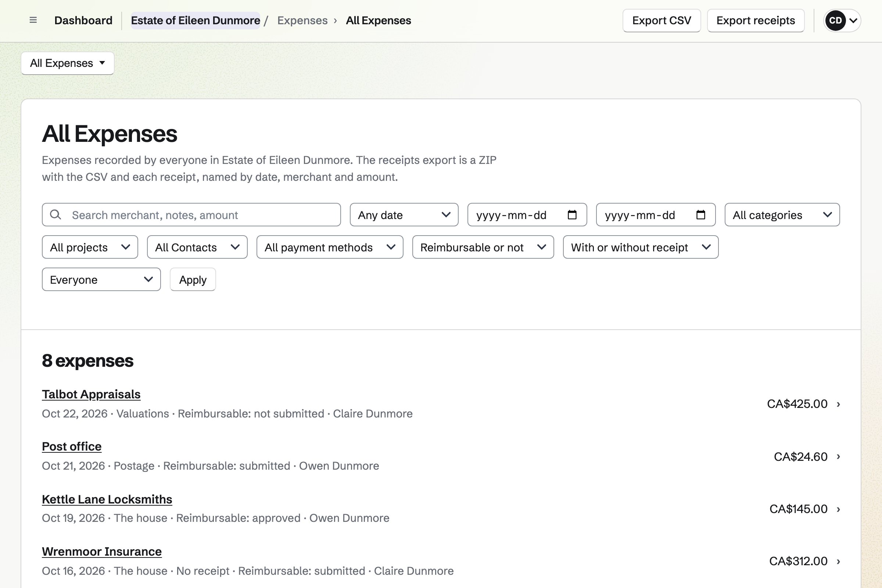This screenshot has height=588, width=882.
Task: Open the All categories dropdown
Action: coord(782,215)
